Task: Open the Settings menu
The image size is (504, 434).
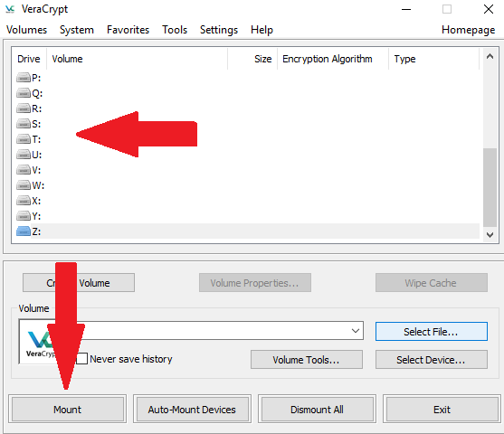Action: [x=219, y=30]
